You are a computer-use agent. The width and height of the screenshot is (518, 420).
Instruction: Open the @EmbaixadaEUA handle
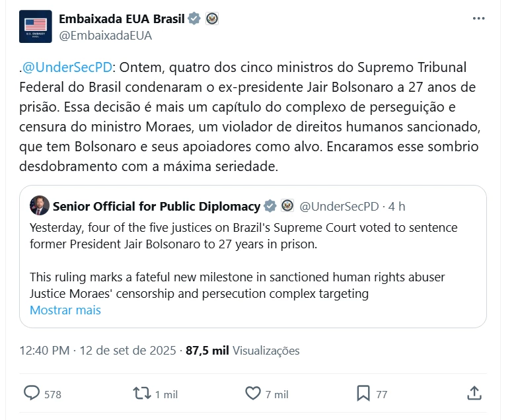[106, 36]
